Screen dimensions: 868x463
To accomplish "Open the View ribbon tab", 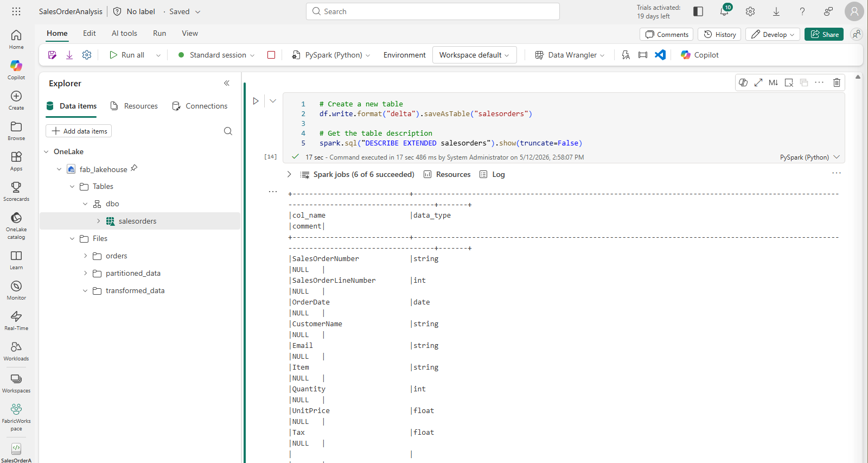I will tap(190, 33).
